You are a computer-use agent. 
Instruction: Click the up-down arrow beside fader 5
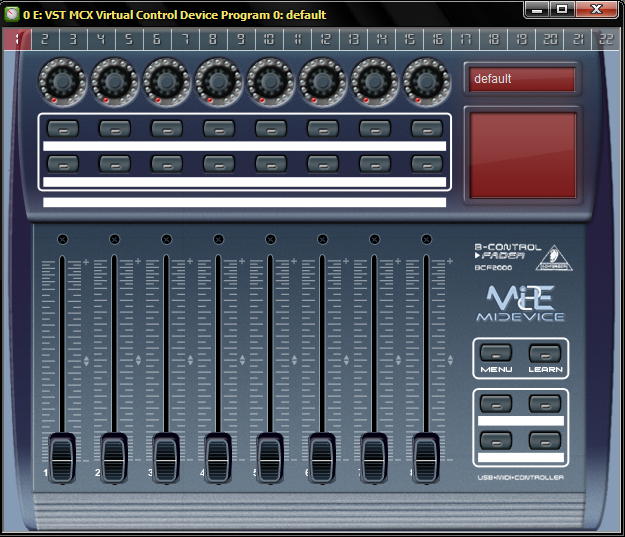(x=295, y=361)
